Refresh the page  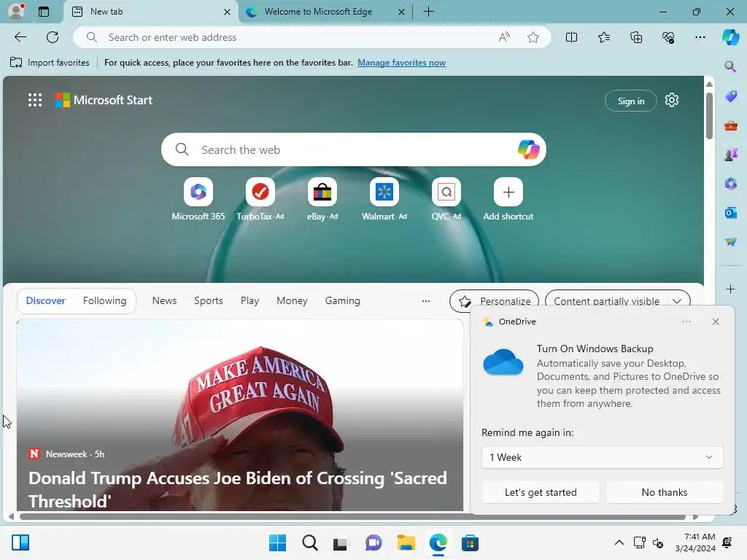pos(53,37)
